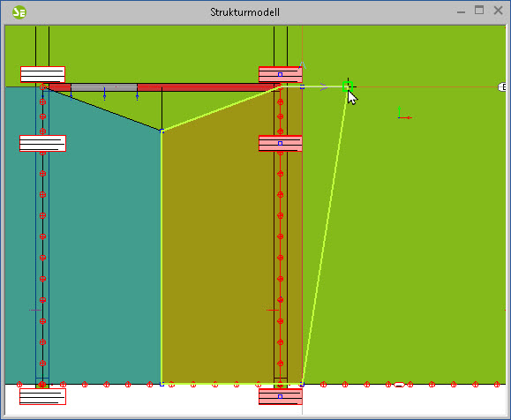511x420 pixels.
Task: Click the bottom pink label box below the column
Action: point(281,396)
